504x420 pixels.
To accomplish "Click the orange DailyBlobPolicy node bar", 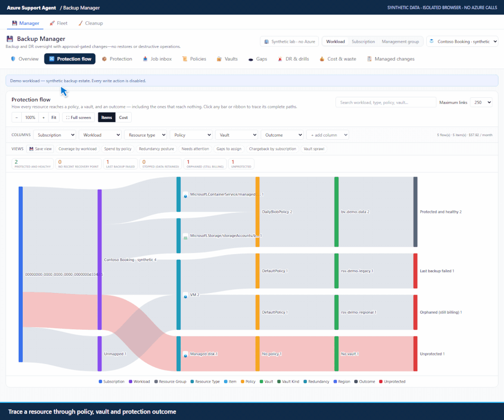I will 257,212.
